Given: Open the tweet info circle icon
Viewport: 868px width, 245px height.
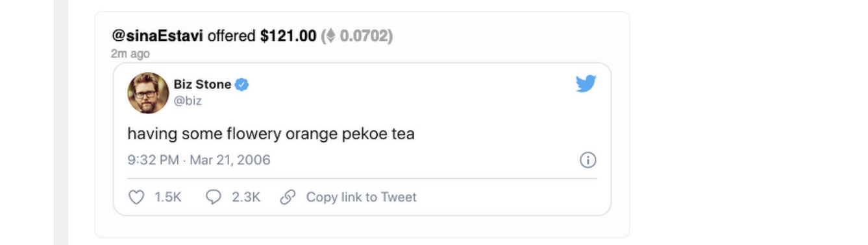Looking at the screenshot, I should (588, 160).
